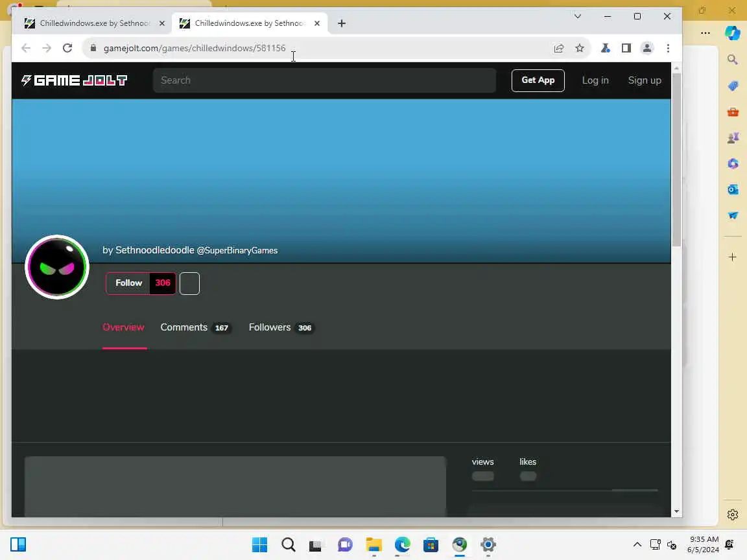The width and height of the screenshot is (747, 560).
Task: Close the first Chilledwindows.exe tab
Action: pos(162,23)
